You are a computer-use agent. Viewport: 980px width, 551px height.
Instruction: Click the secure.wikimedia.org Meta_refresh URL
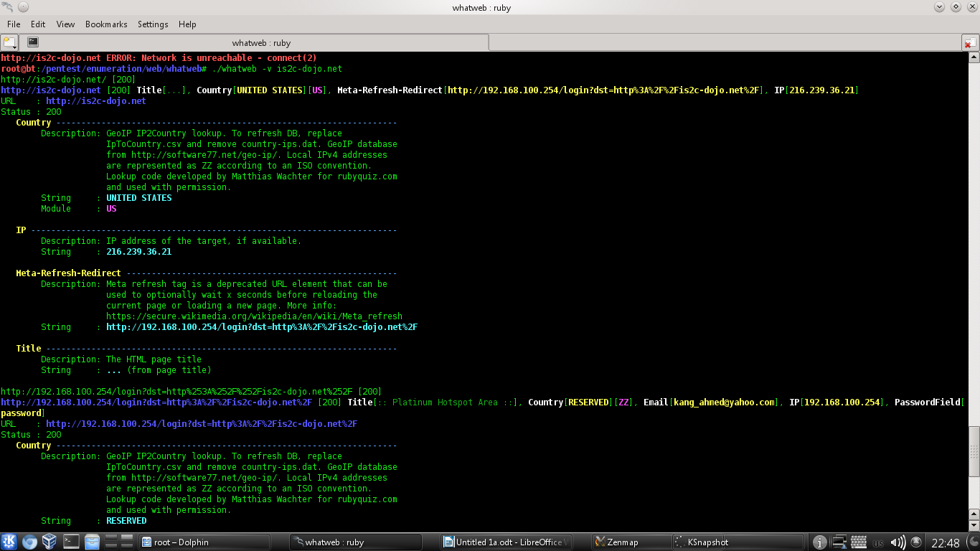tap(254, 316)
